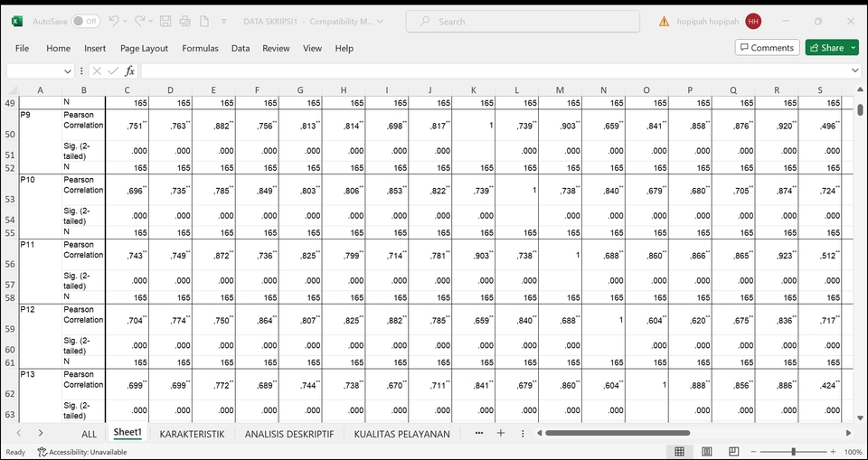The image size is (868, 460).
Task: Click the horizontal scrollbar thumb
Action: [618, 433]
